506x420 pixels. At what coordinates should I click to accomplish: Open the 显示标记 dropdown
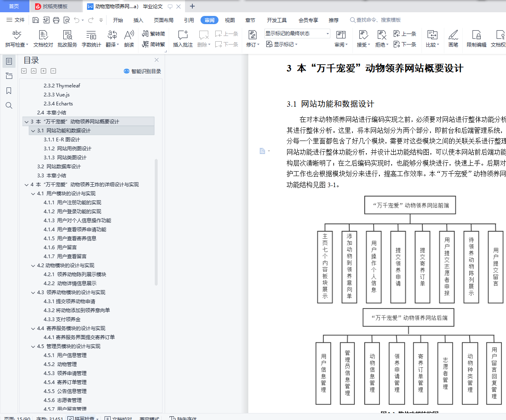pyautogui.click(x=282, y=44)
